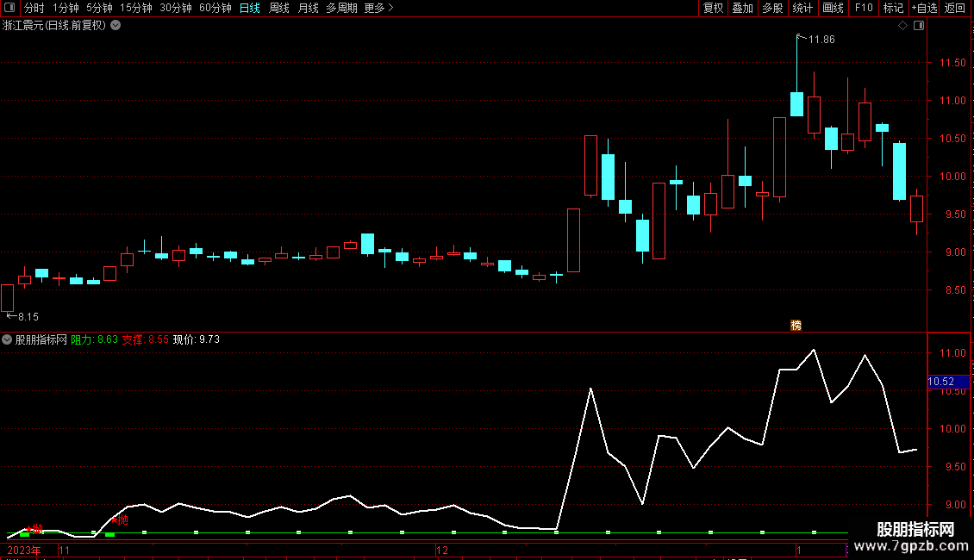Viewport: 974px width, 560px height.
Task: Select the 5分钟 period tab
Action: pyautogui.click(x=99, y=8)
